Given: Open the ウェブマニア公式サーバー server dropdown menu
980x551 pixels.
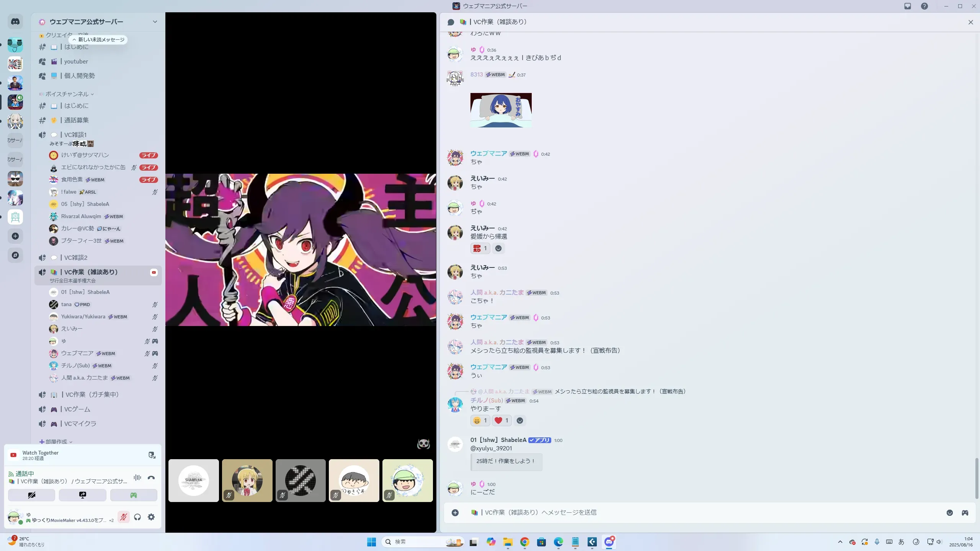Looking at the screenshot, I should click(155, 22).
